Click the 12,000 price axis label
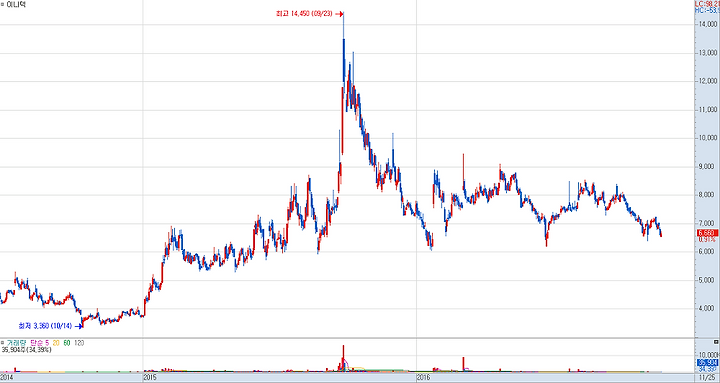Image resolution: width=720 pixels, height=383 pixels. [x=708, y=82]
